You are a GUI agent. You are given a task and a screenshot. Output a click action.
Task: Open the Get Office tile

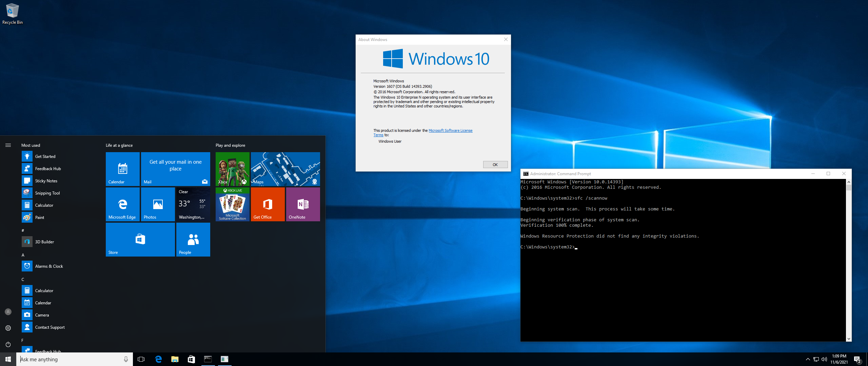[x=268, y=204]
